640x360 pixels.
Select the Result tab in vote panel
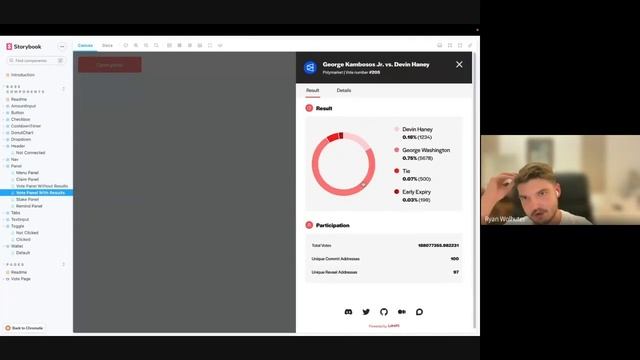point(313,90)
